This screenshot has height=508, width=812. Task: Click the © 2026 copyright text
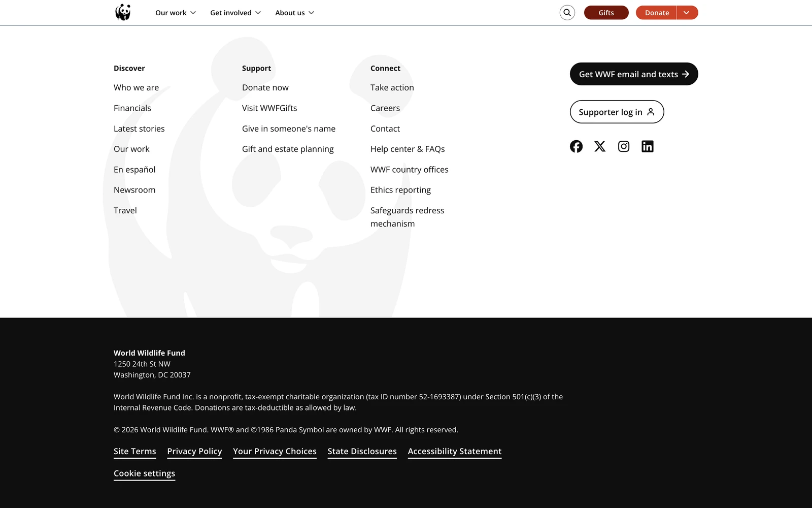pos(286,430)
